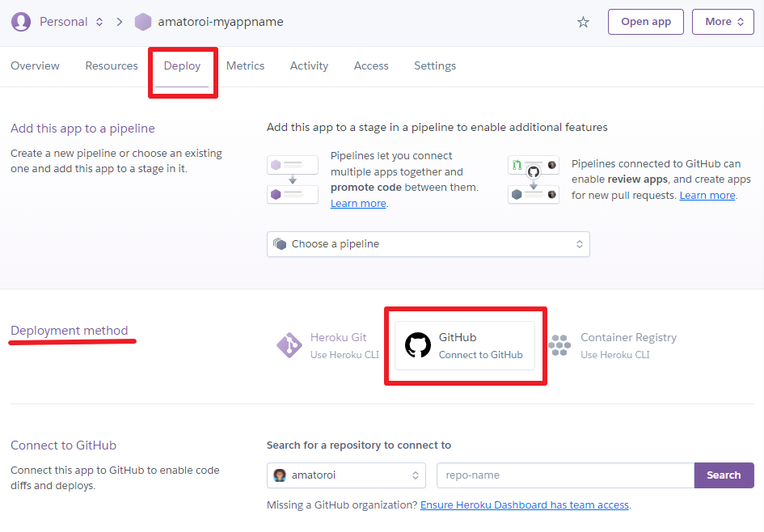
Task: Click the Open app button
Action: pyautogui.click(x=646, y=22)
